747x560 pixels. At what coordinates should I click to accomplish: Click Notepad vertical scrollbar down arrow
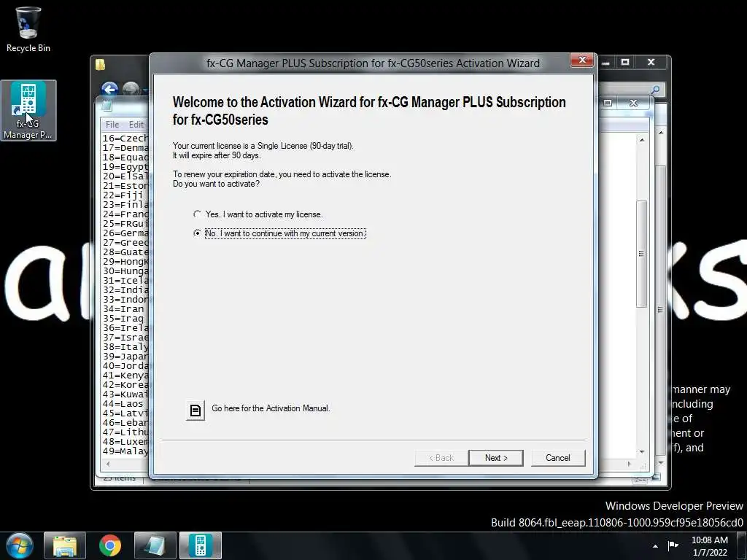642,452
